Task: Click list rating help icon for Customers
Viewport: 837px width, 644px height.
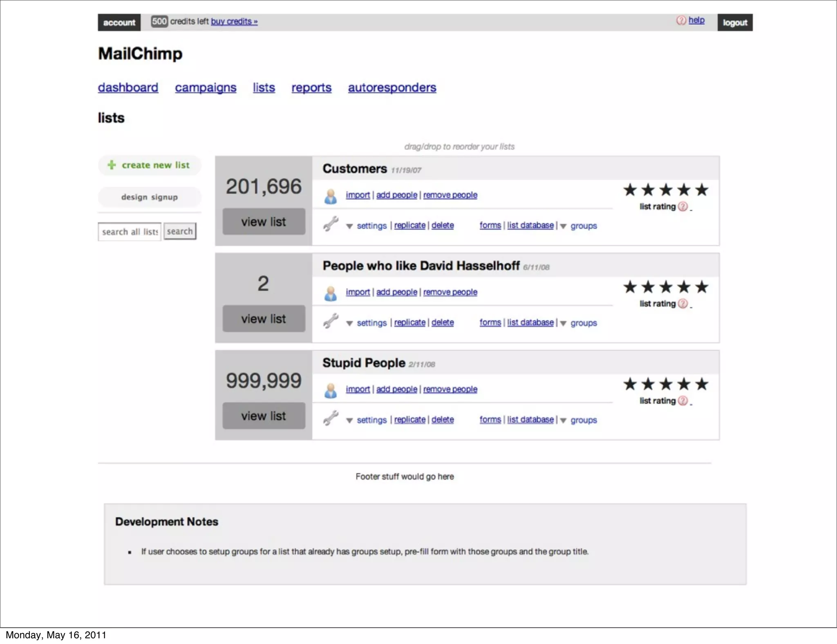Action: point(683,207)
